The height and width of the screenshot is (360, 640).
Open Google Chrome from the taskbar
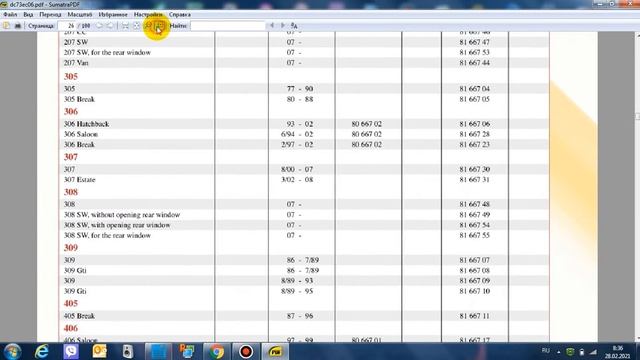click(217, 351)
